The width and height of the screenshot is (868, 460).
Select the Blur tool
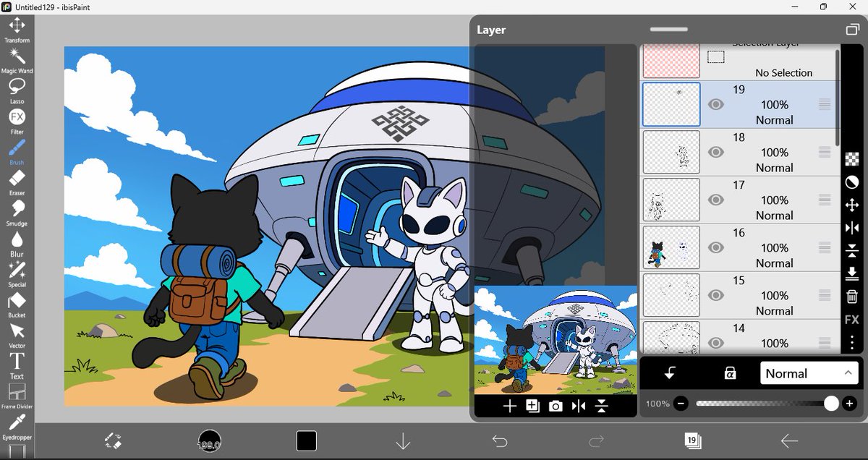[17, 243]
